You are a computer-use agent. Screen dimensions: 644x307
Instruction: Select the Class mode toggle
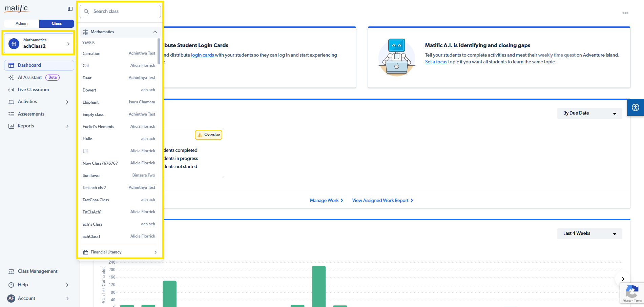coord(57,23)
